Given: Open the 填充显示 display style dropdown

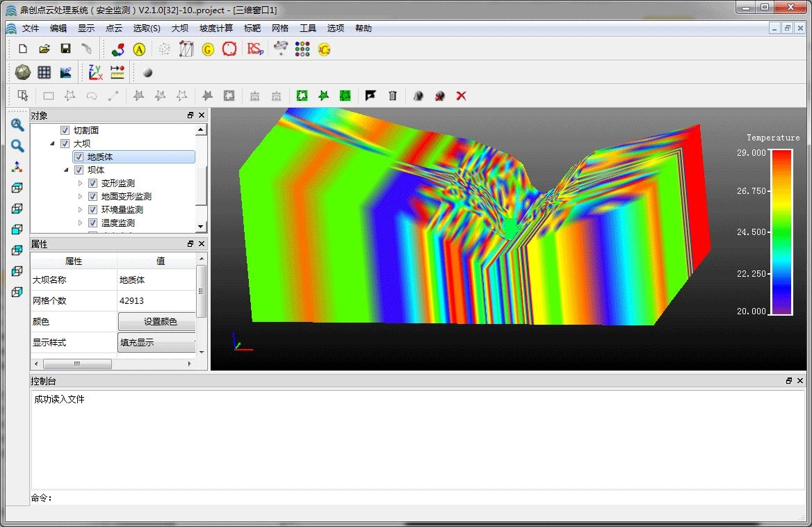Looking at the screenshot, I should click(156, 343).
